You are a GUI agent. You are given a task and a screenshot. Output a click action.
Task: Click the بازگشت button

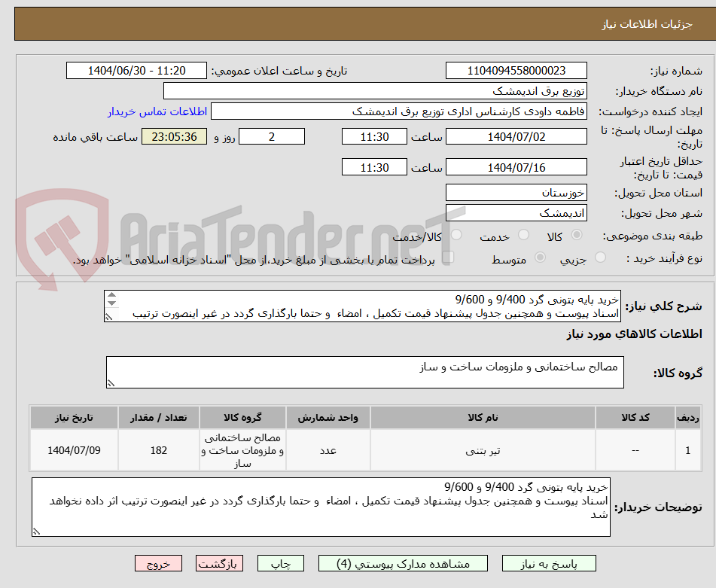(219, 562)
